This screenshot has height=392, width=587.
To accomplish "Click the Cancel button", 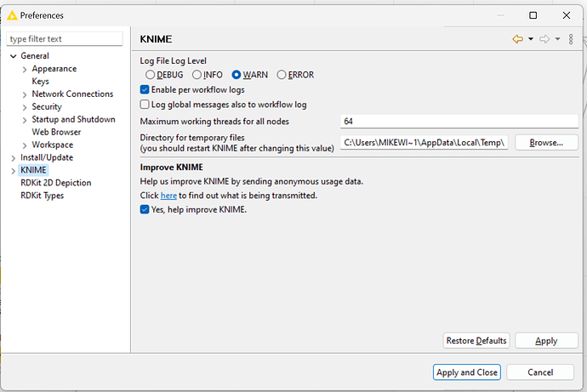I will pos(540,372).
